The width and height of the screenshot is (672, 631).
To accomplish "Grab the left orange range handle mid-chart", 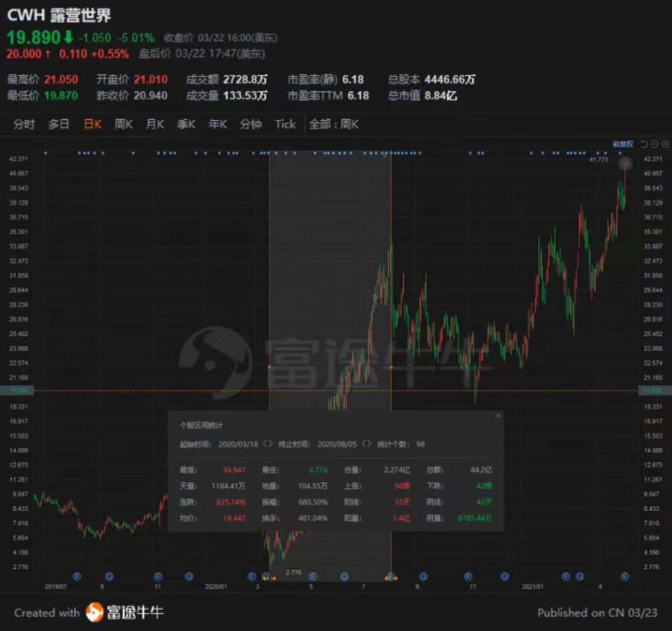I will 269,367.
